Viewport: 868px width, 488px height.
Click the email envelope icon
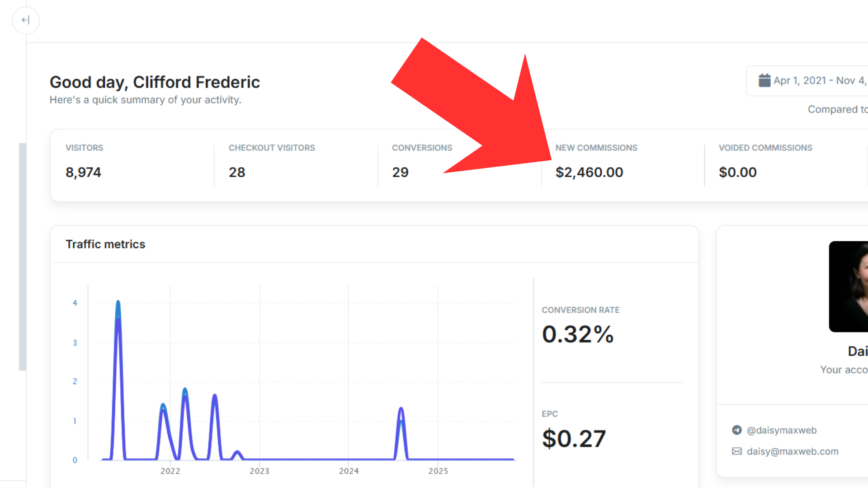737,451
